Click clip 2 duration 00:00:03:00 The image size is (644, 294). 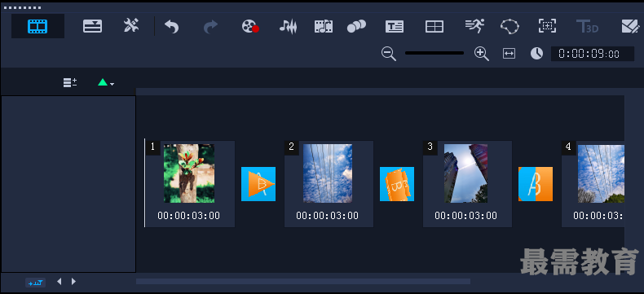tap(328, 216)
